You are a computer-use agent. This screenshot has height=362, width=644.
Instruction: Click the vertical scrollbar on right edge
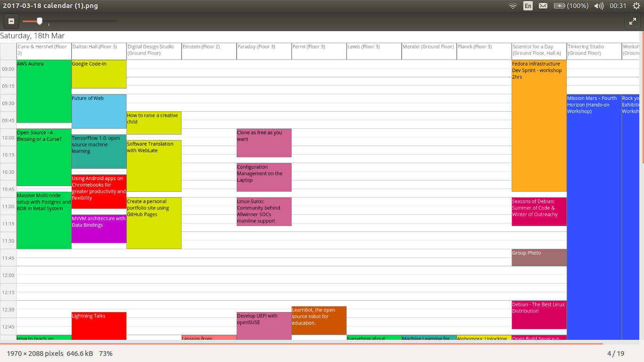pyautogui.click(x=642, y=97)
